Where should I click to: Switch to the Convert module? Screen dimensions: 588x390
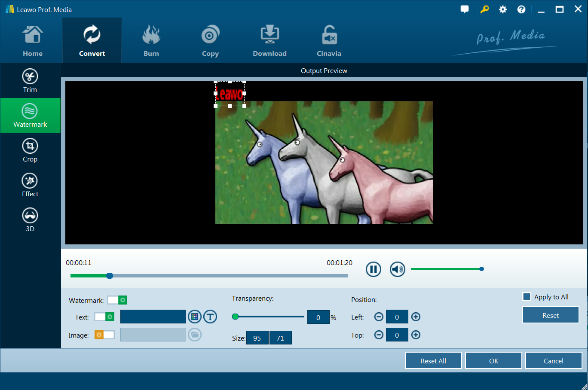(92, 41)
